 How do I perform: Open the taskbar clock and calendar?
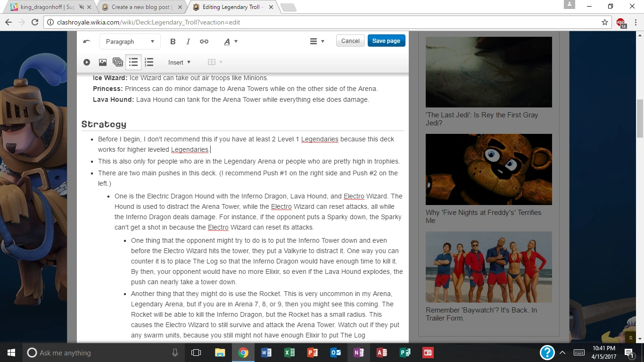(x=604, y=353)
